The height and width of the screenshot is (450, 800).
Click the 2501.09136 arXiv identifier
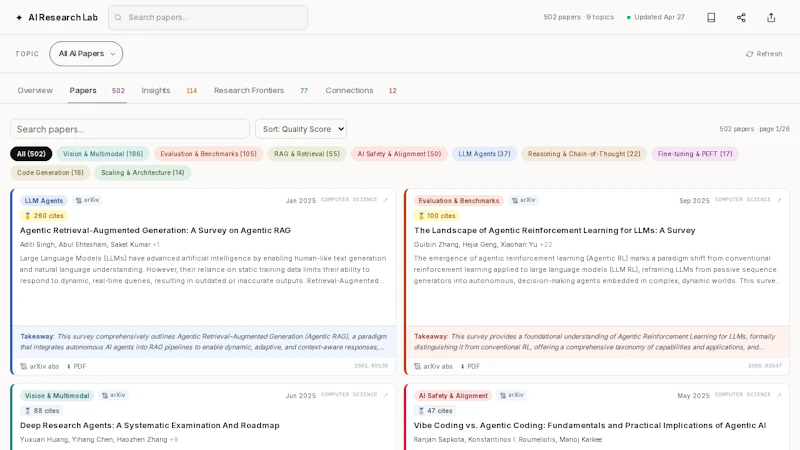pyautogui.click(x=371, y=366)
